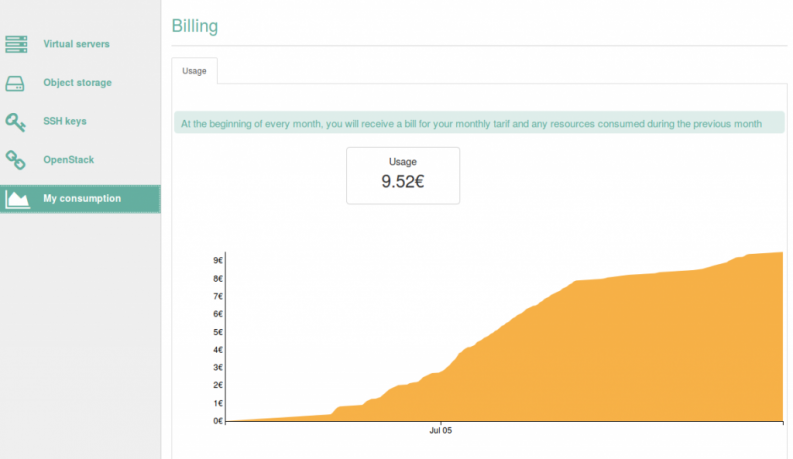Click the orange usage area chart
This screenshot has width=793, height=459.
pos(600,360)
